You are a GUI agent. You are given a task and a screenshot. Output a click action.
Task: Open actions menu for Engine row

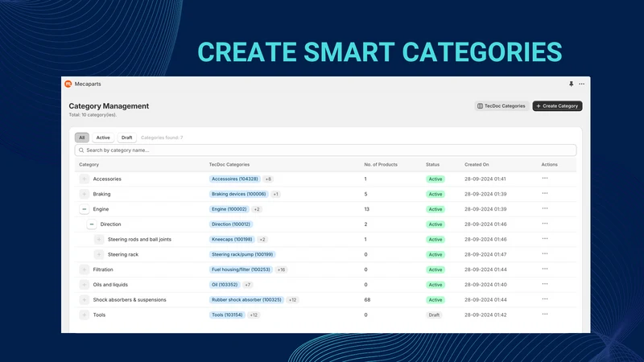click(545, 208)
